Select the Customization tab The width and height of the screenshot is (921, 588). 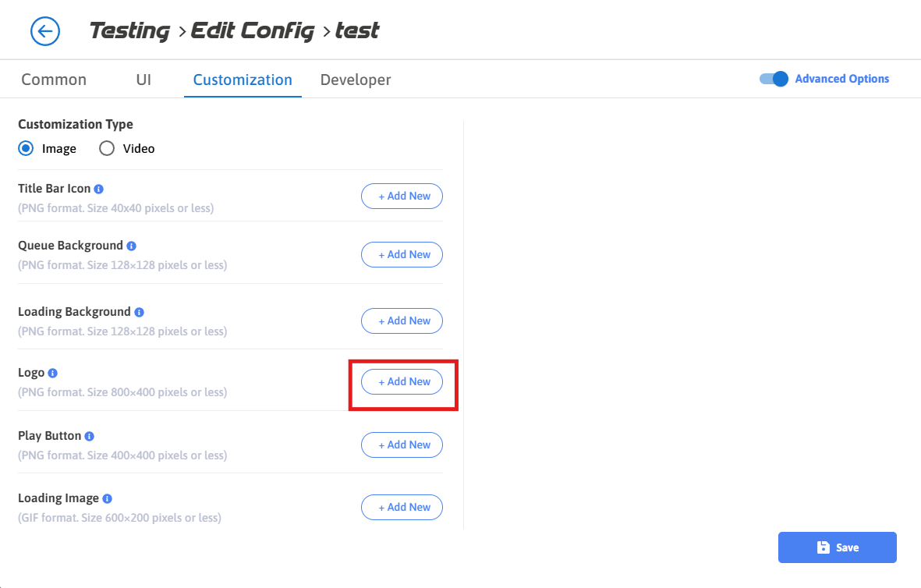tap(243, 80)
